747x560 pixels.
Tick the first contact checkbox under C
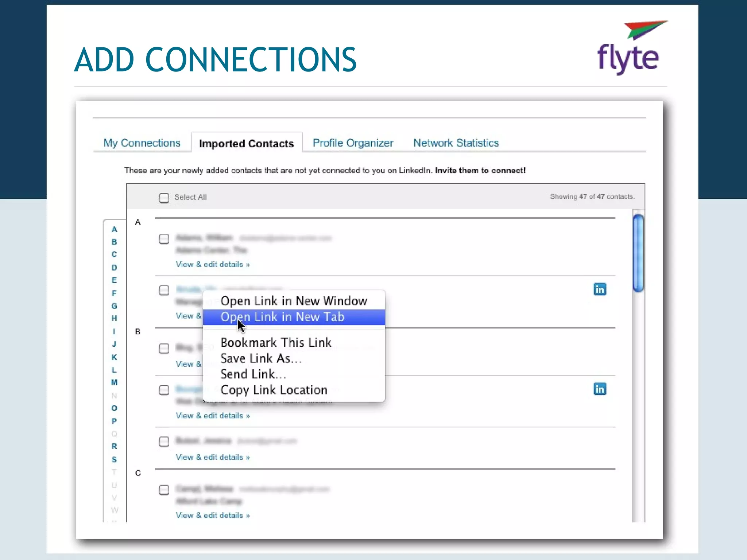click(164, 490)
